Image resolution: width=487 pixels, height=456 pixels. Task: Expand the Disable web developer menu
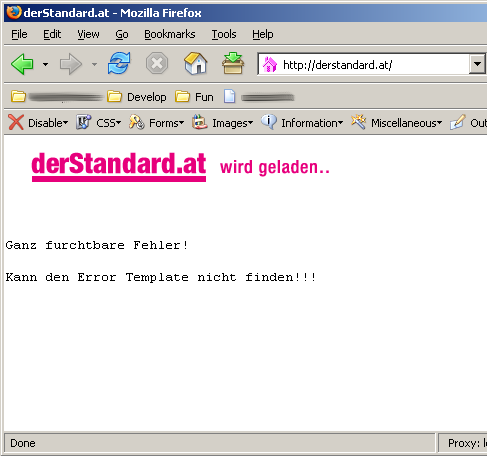coord(48,123)
